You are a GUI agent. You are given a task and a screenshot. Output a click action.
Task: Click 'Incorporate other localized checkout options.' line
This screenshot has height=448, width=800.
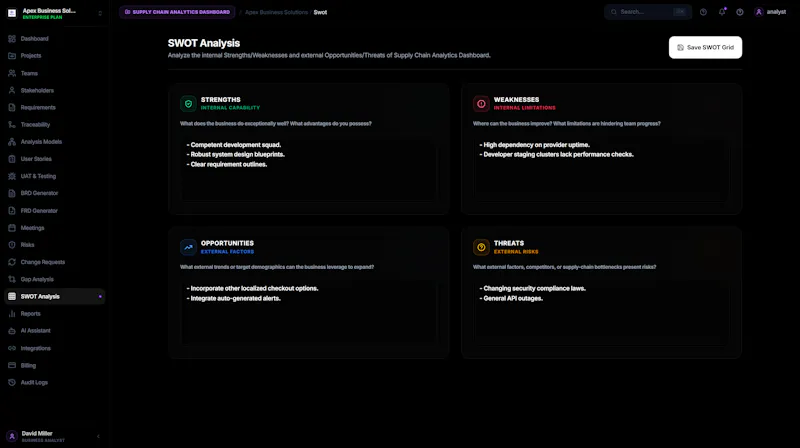point(253,288)
